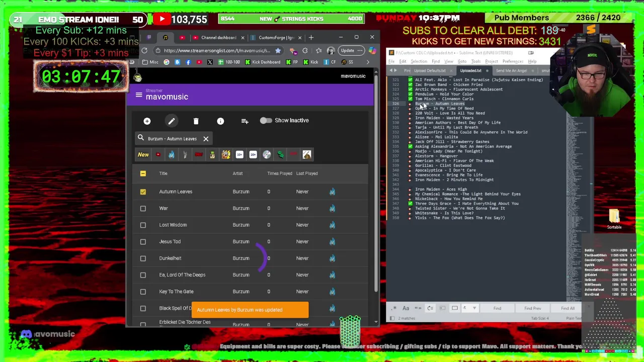Toggle wrap option in Sublime find bar
644x362 pixels.
point(430,308)
